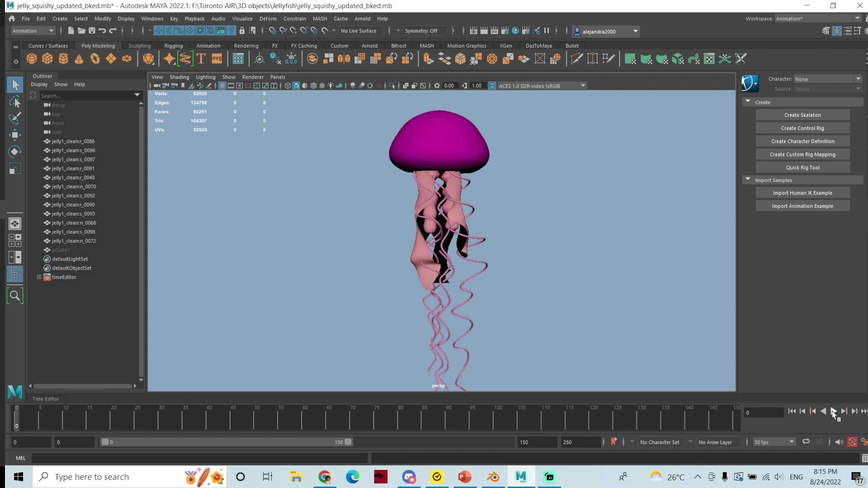Collapse the Create section in HumanIK
The height and width of the screenshot is (488, 868).
[748, 102]
